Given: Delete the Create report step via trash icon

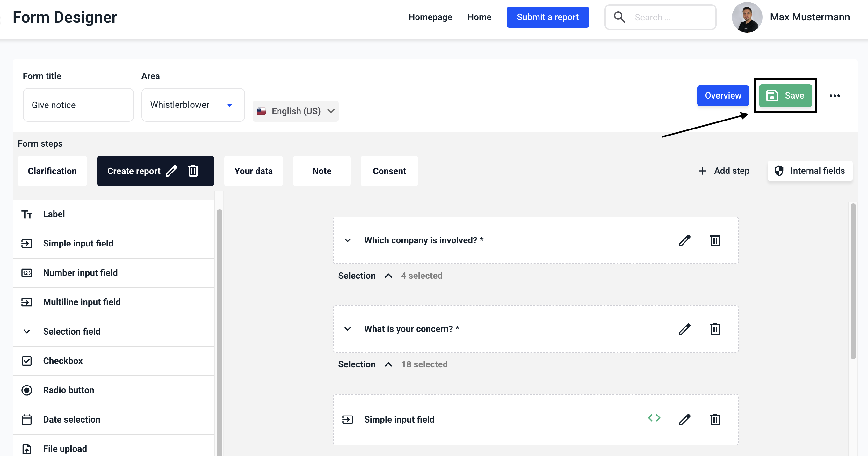Looking at the screenshot, I should [x=193, y=171].
